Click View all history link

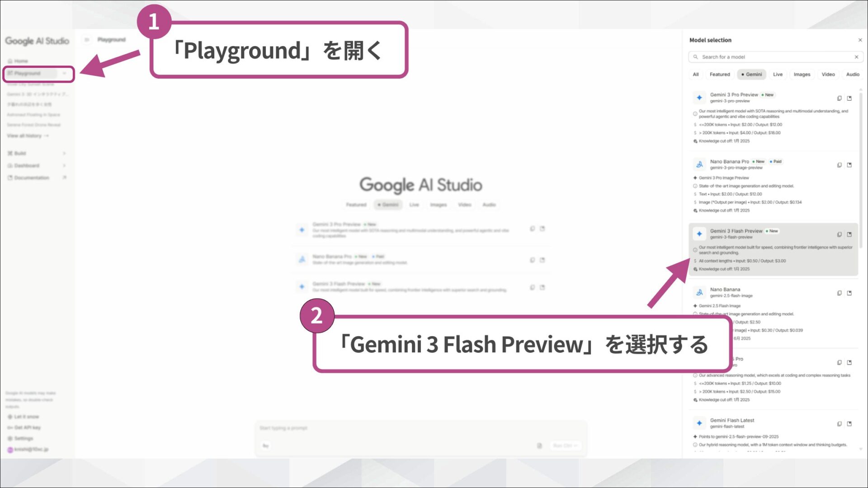click(28, 136)
